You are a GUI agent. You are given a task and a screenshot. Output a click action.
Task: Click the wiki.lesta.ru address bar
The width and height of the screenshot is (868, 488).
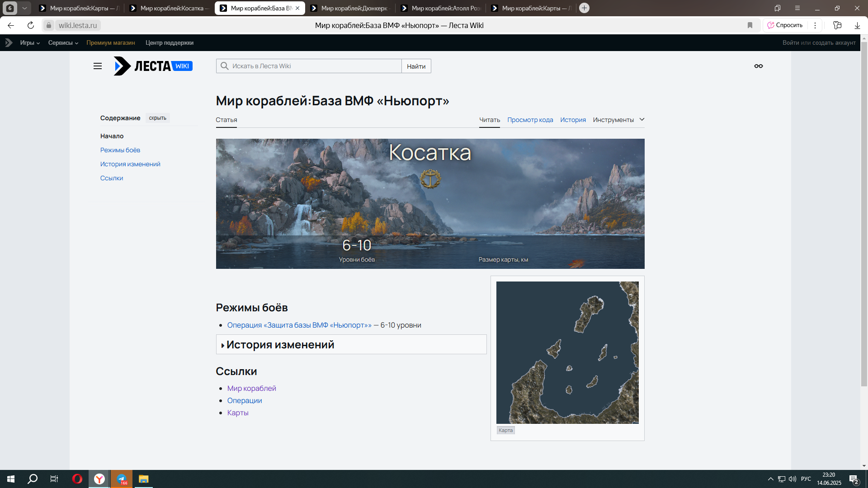78,25
